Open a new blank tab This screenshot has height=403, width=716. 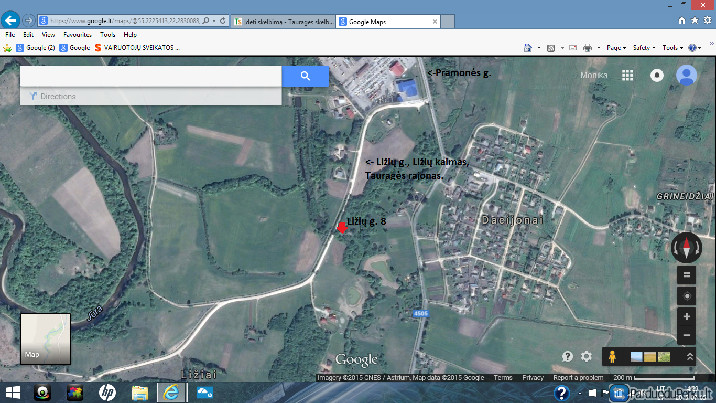click(x=448, y=21)
